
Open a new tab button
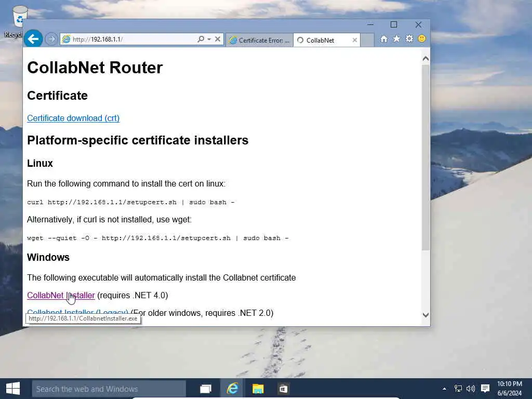(367, 40)
